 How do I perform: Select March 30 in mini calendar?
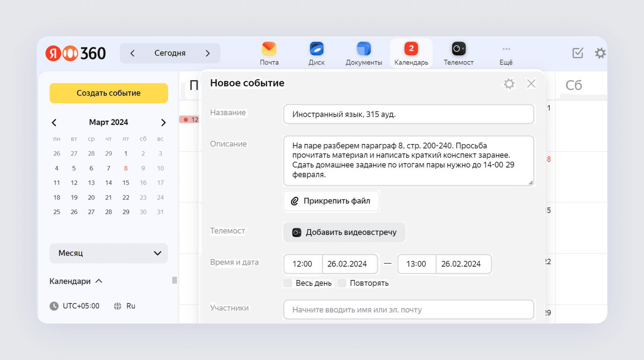pyautogui.click(x=143, y=212)
